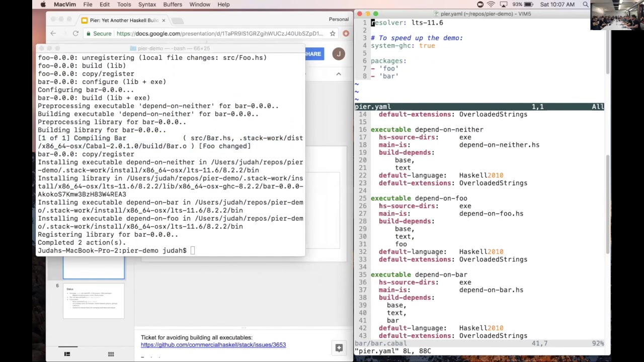Click the Sat 10:07 AM clock
The height and width of the screenshot is (362, 644).
click(557, 5)
